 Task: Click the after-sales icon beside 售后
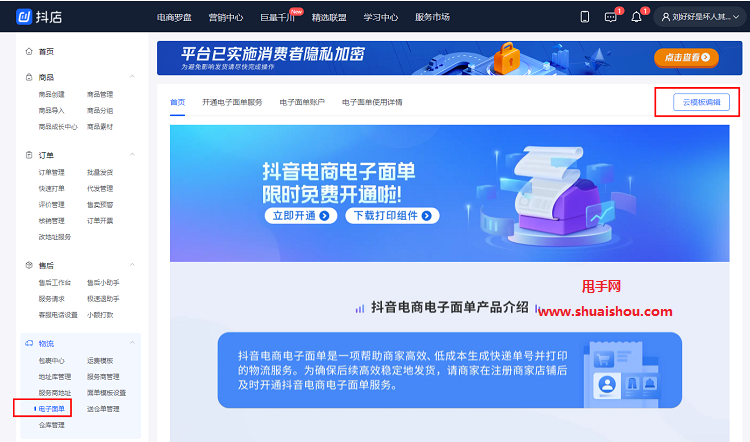29,265
